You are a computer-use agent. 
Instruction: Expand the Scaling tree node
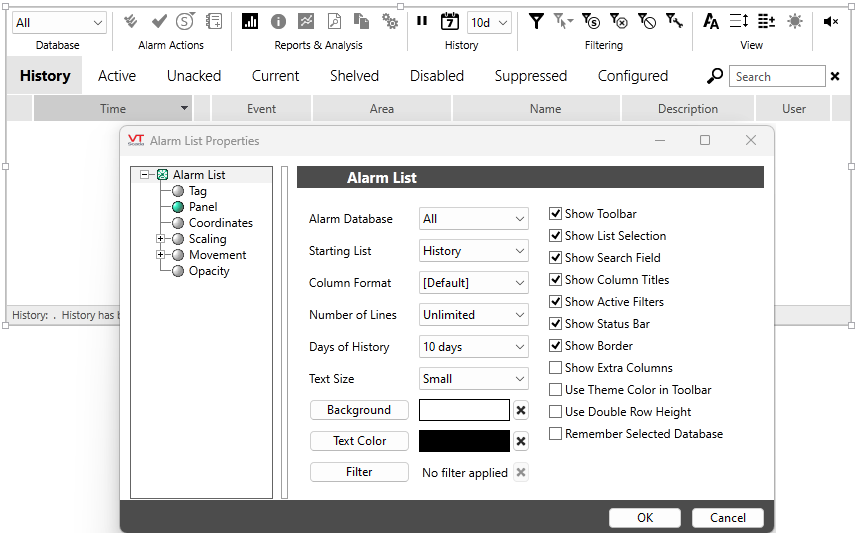click(x=161, y=239)
